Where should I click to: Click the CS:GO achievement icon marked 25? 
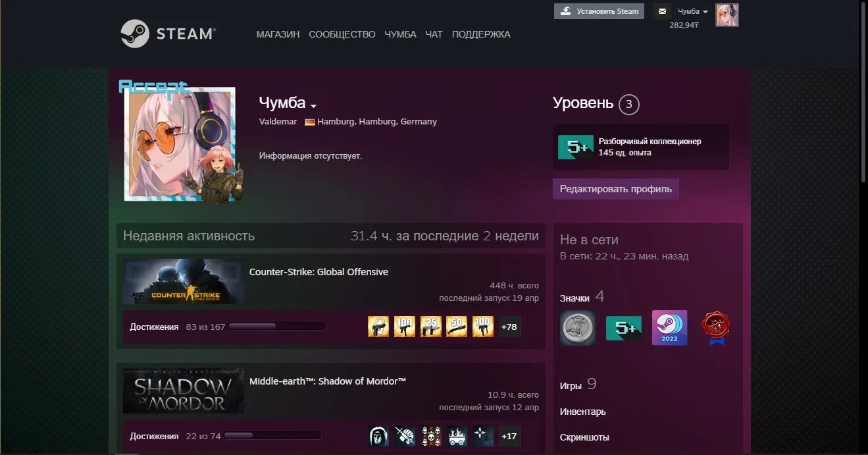[x=431, y=326]
